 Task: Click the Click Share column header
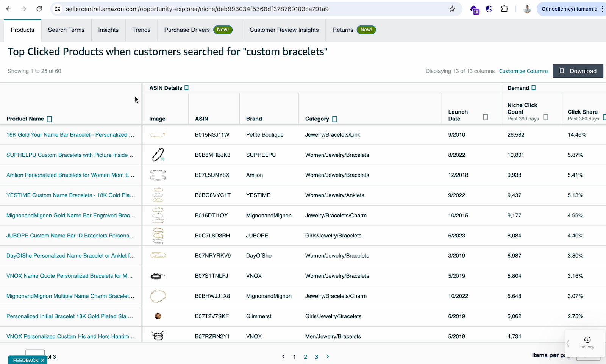[583, 112]
